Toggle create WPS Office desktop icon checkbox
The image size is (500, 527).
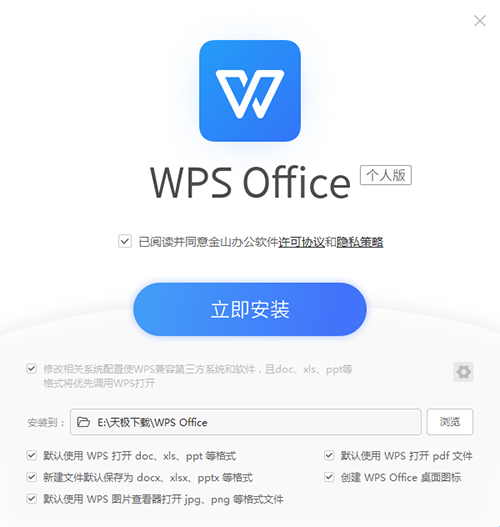point(329,477)
